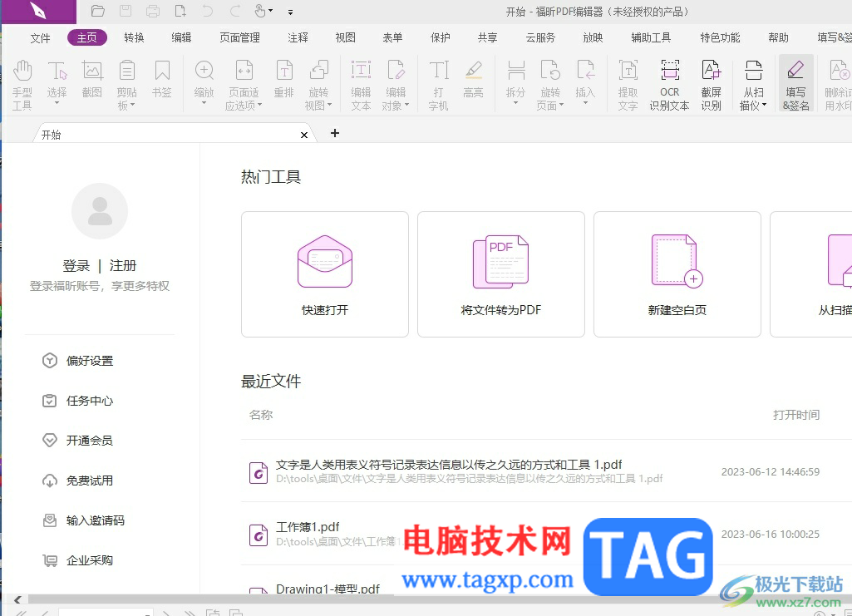Expand the Zoom (缩放) dropdown arrow
The width and height of the screenshot is (852, 616).
tap(204, 103)
